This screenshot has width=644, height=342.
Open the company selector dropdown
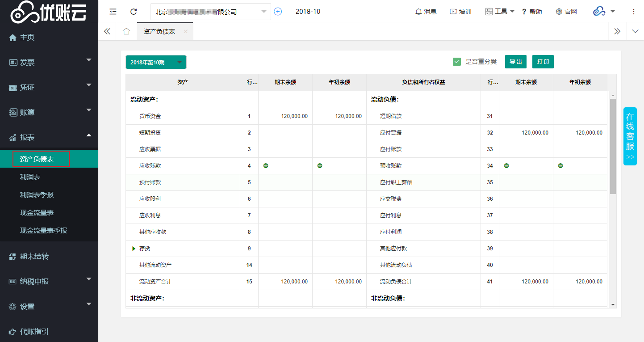(211, 12)
